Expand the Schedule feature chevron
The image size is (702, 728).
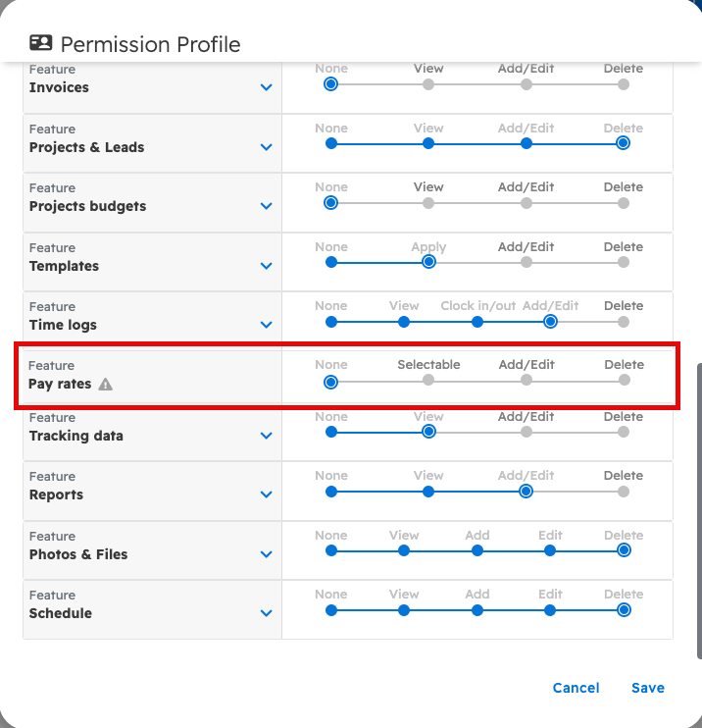click(266, 613)
